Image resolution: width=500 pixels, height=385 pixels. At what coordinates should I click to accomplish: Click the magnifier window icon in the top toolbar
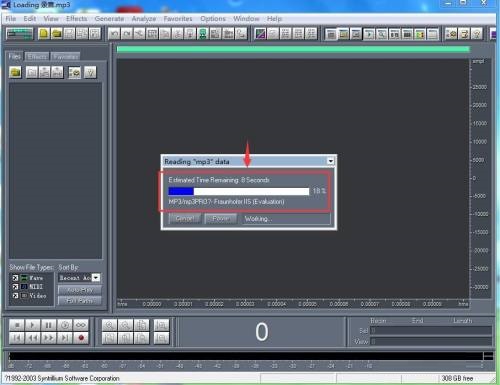[382, 34]
